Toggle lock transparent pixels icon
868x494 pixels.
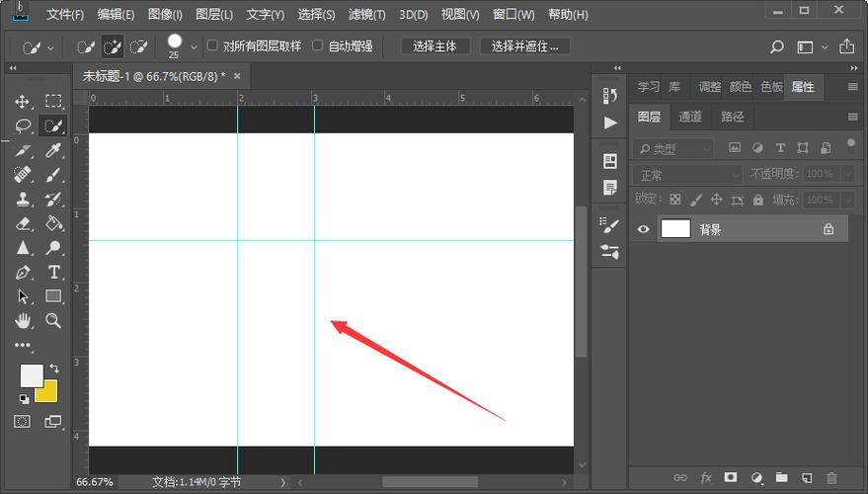click(x=674, y=200)
